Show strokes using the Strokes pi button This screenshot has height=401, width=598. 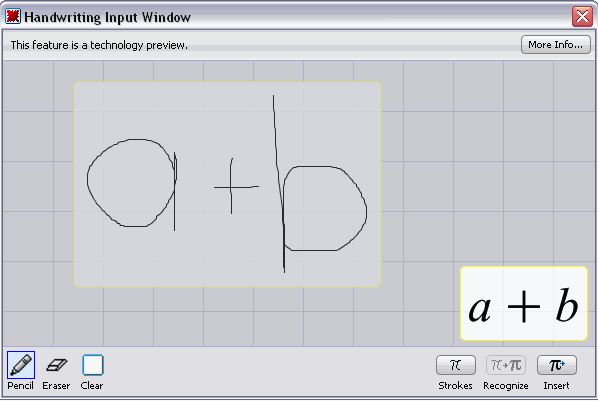[456, 365]
